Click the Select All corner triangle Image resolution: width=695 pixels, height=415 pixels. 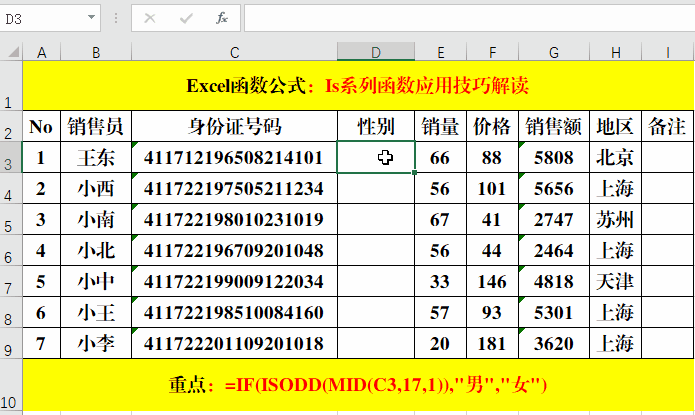click(x=13, y=52)
